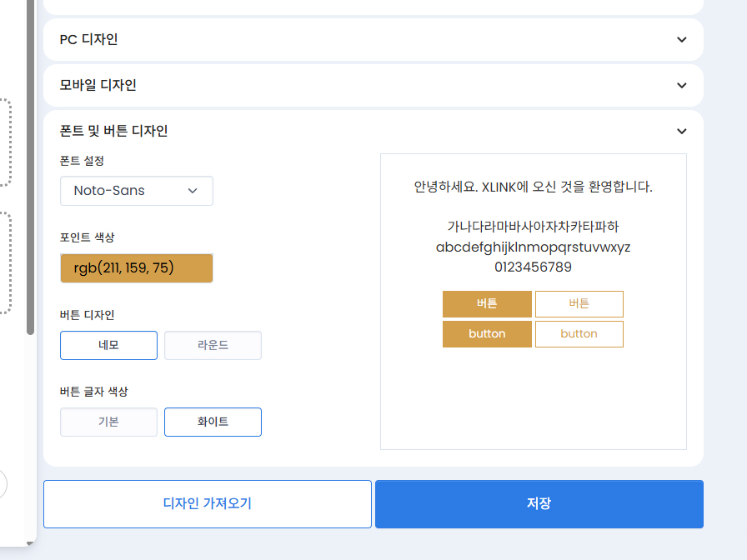
Task: Click the welcome message in the preview area
Action: click(534, 186)
